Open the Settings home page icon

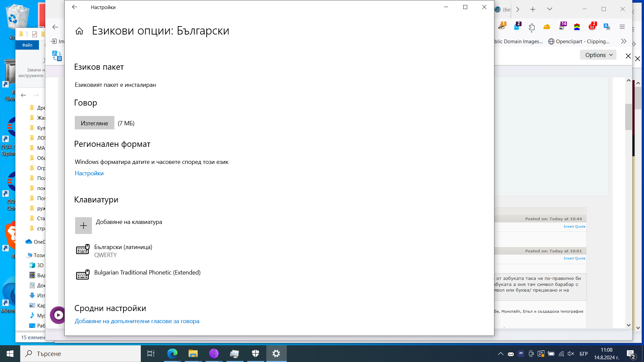pyautogui.click(x=79, y=31)
